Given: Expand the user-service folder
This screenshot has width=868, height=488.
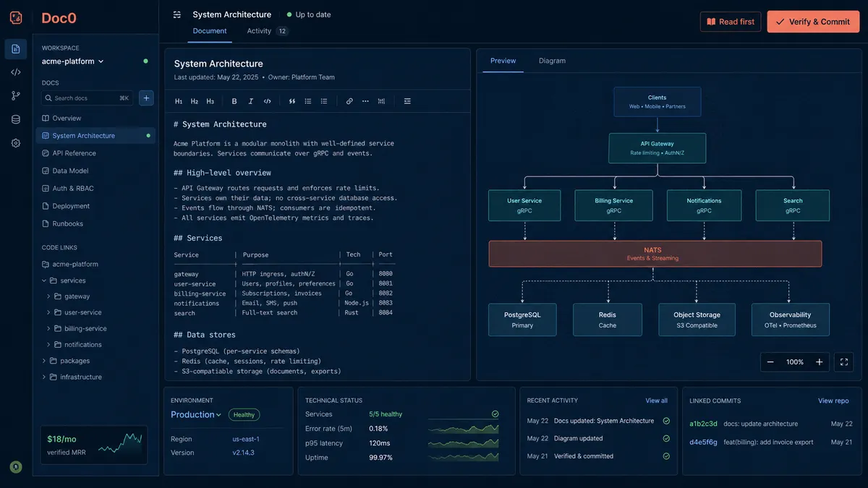Looking at the screenshot, I should click(x=48, y=312).
